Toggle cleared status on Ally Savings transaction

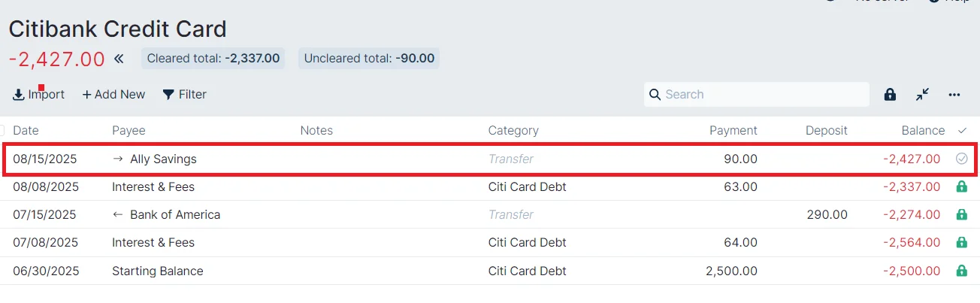(x=961, y=159)
